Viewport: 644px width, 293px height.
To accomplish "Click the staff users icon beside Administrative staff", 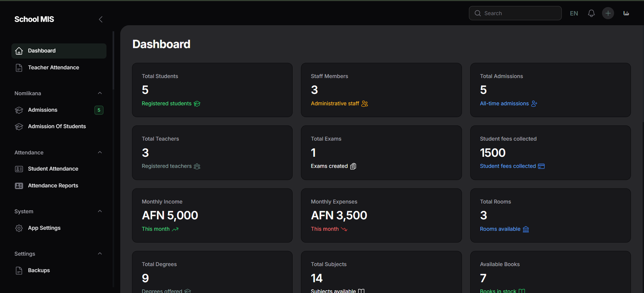I will (x=365, y=104).
